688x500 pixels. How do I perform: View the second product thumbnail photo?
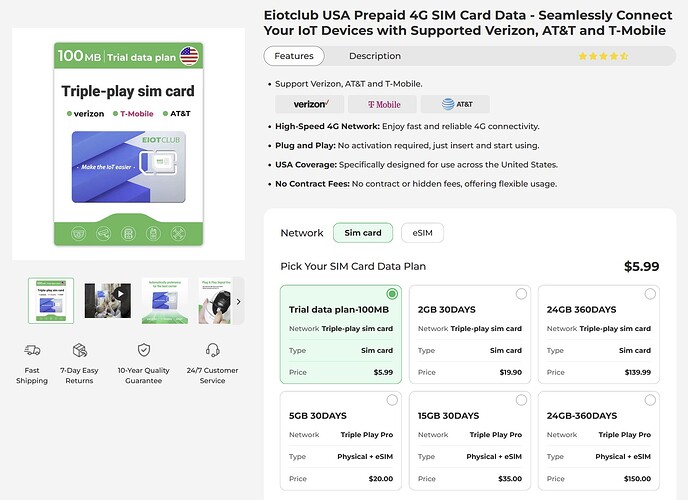pyautogui.click(x=107, y=300)
